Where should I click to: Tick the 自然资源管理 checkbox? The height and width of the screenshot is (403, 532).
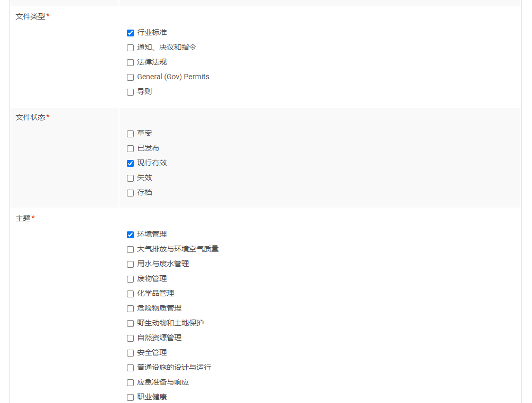(130, 338)
